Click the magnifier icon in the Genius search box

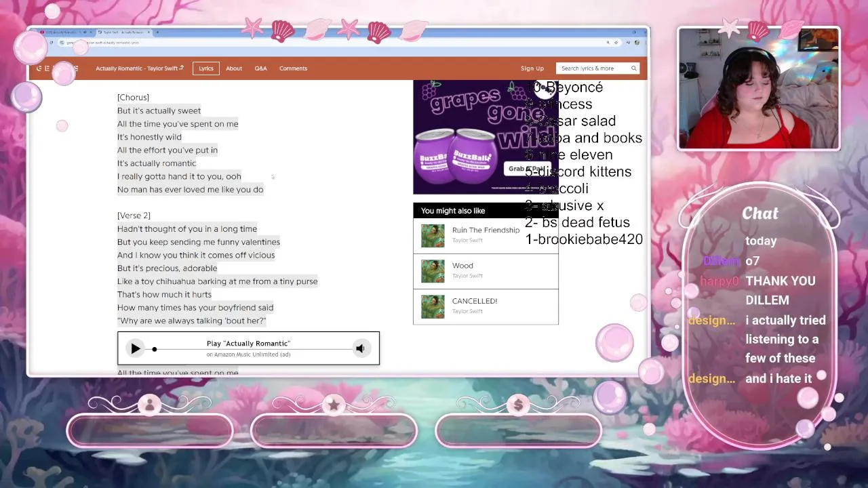point(633,68)
